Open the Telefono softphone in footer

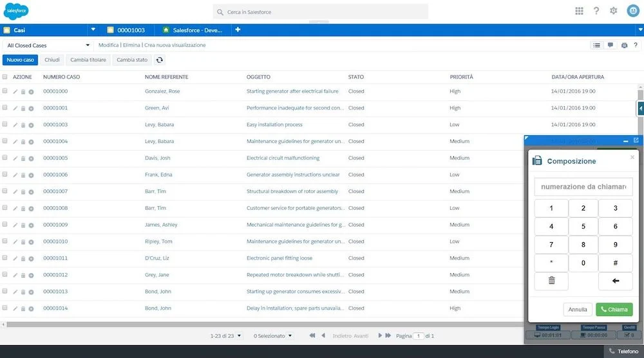point(623,352)
